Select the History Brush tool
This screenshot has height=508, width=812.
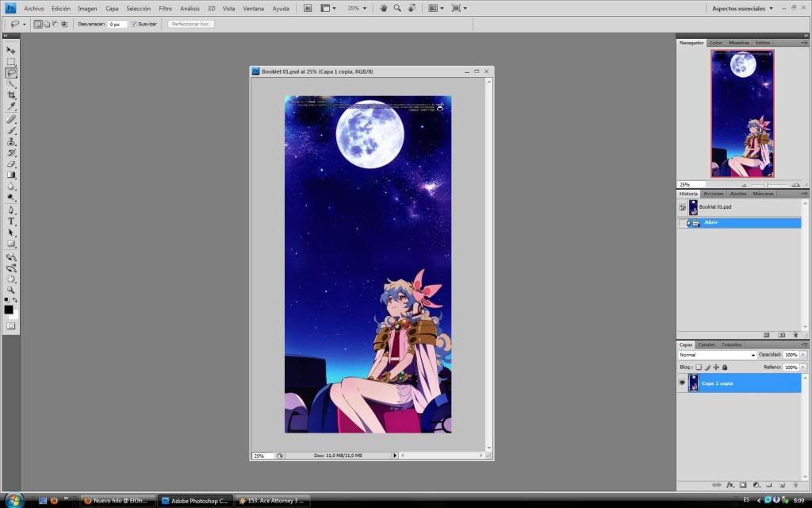tap(11, 153)
